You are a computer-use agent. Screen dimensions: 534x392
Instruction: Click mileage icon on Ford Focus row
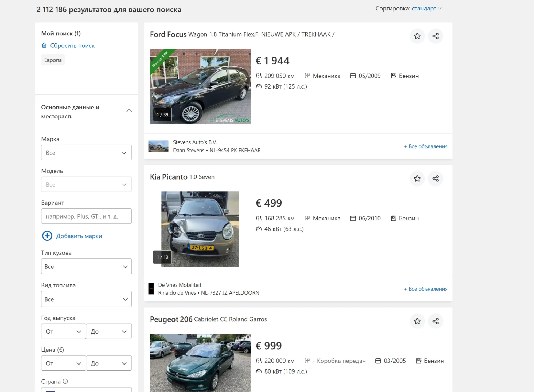(x=259, y=76)
